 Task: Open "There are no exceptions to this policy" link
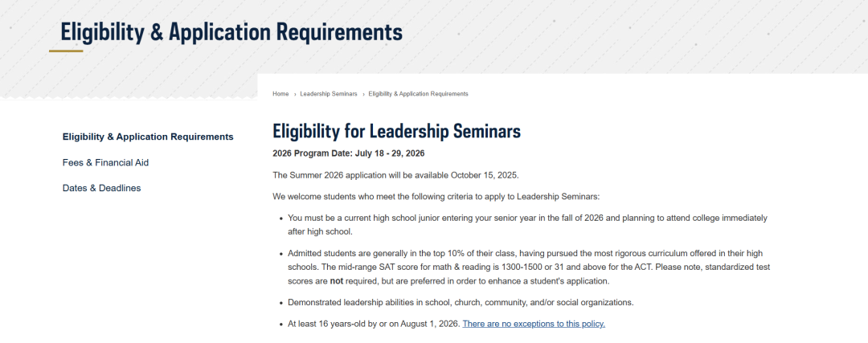[x=534, y=324]
